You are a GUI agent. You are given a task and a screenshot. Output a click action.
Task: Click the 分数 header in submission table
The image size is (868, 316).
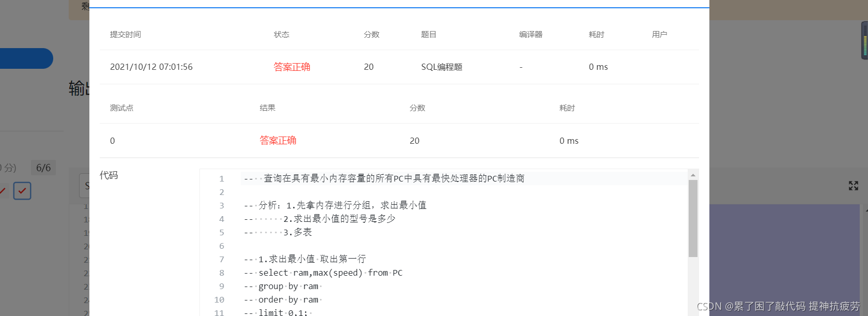pos(371,35)
